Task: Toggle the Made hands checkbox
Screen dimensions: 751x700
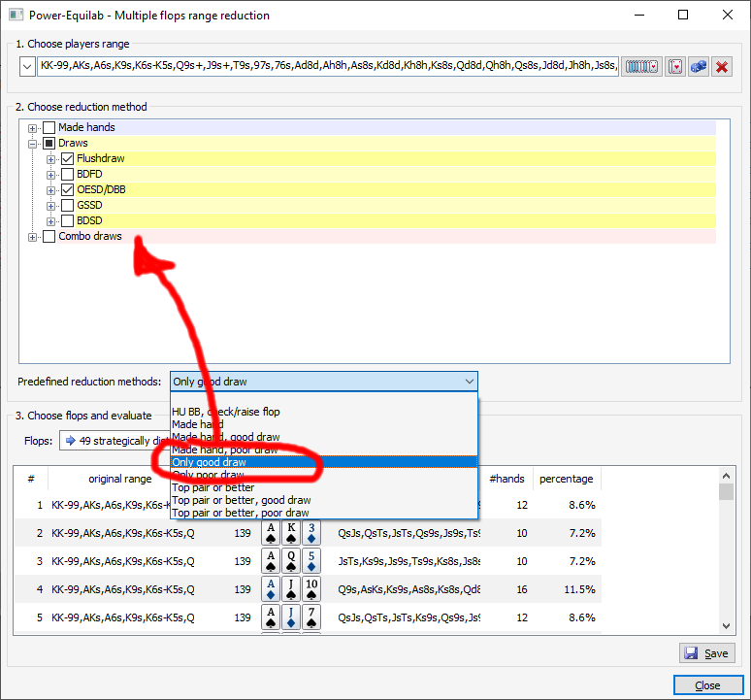Action: pos(49,127)
